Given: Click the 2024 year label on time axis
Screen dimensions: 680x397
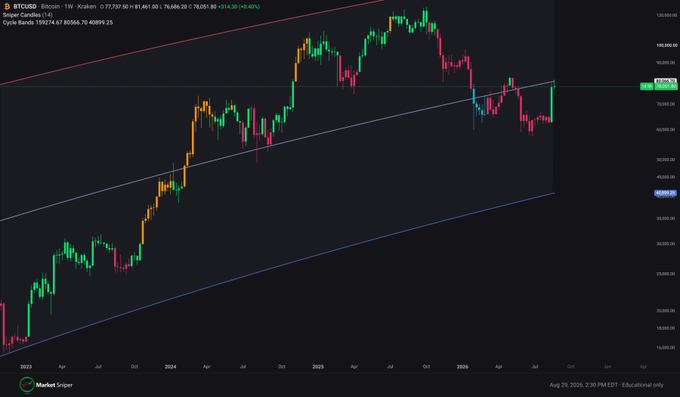Looking at the screenshot, I should (170, 367).
